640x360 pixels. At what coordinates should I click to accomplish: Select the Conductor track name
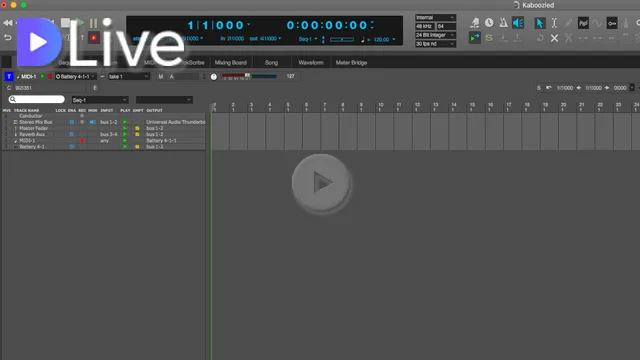click(31, 116)
